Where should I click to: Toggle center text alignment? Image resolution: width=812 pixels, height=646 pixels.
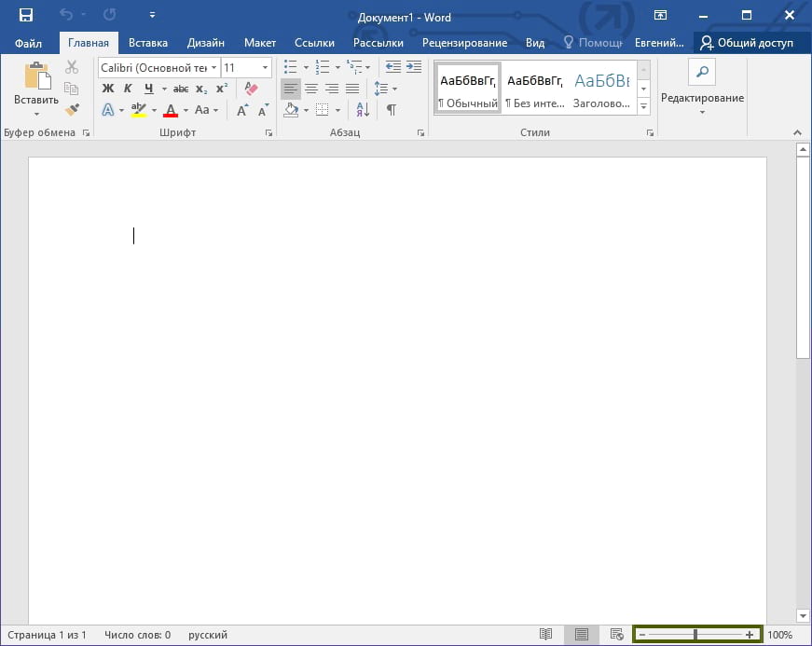point(311,89)
